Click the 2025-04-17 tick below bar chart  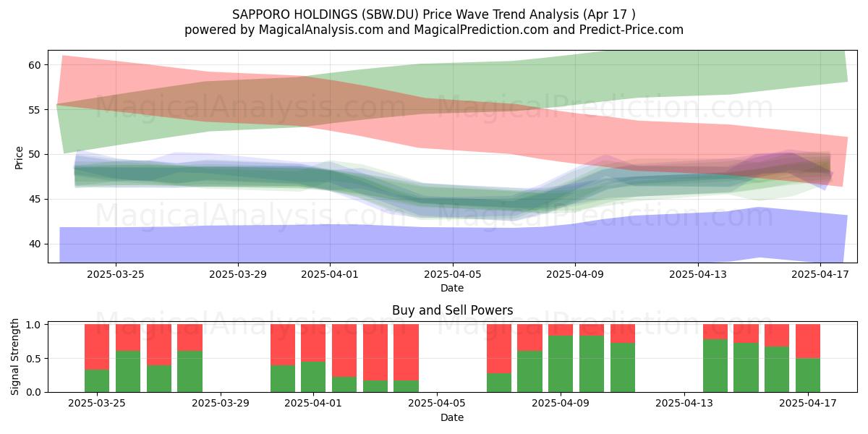(x=808, y=404)
